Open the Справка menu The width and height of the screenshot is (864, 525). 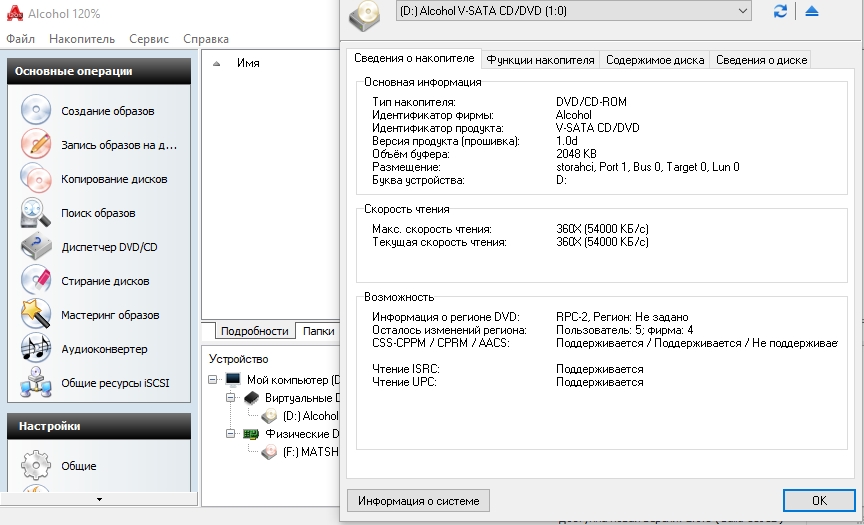(206, 39)
